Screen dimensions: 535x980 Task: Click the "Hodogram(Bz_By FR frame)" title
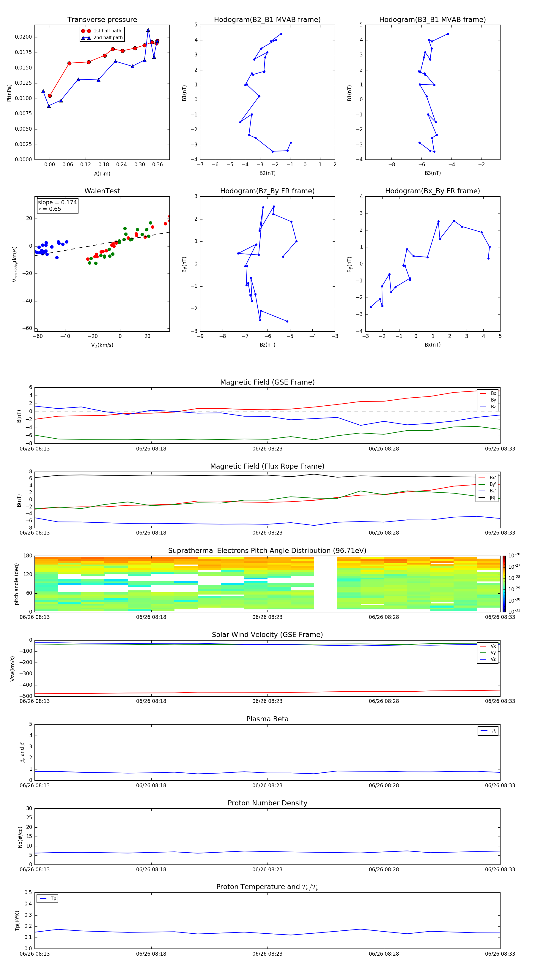tap(267, 191)
